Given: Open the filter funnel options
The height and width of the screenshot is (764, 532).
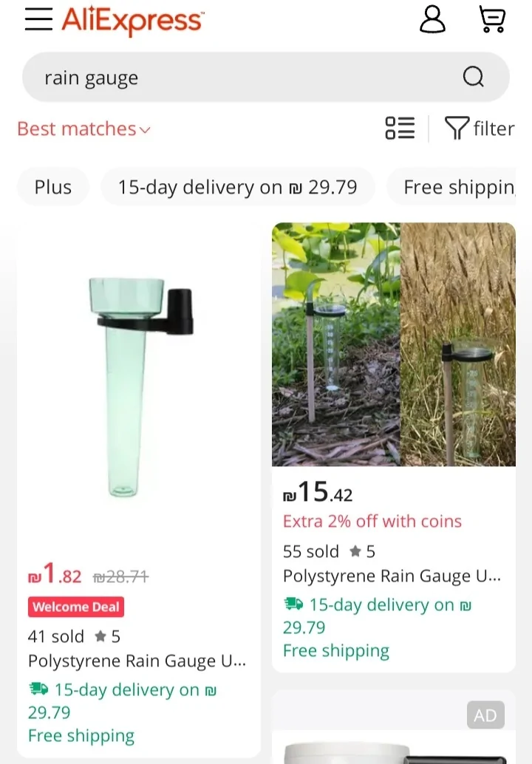Looking at the screenshot, I should 480,129.
